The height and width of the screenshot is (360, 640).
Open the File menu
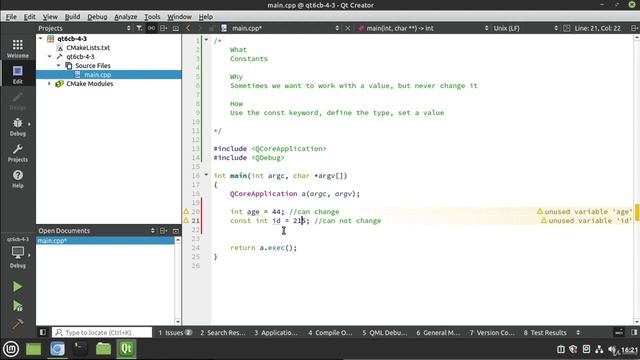click(x=11, y=17)
